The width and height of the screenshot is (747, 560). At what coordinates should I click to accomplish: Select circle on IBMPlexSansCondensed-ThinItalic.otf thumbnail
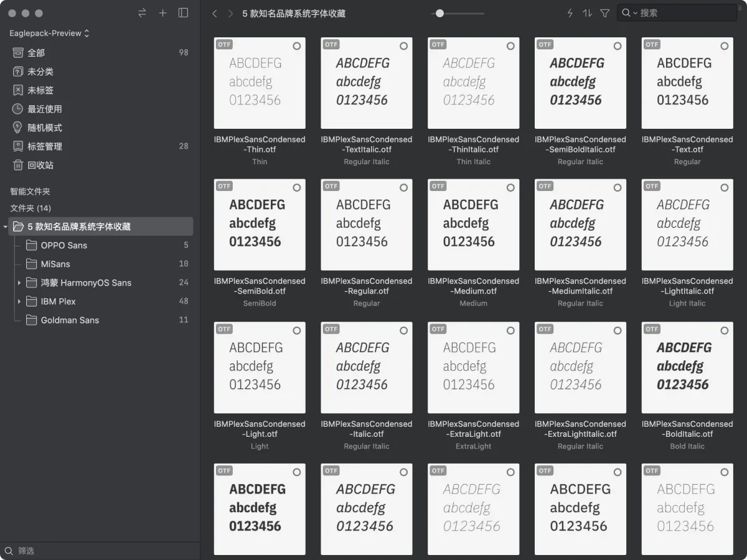coord(510,46)
